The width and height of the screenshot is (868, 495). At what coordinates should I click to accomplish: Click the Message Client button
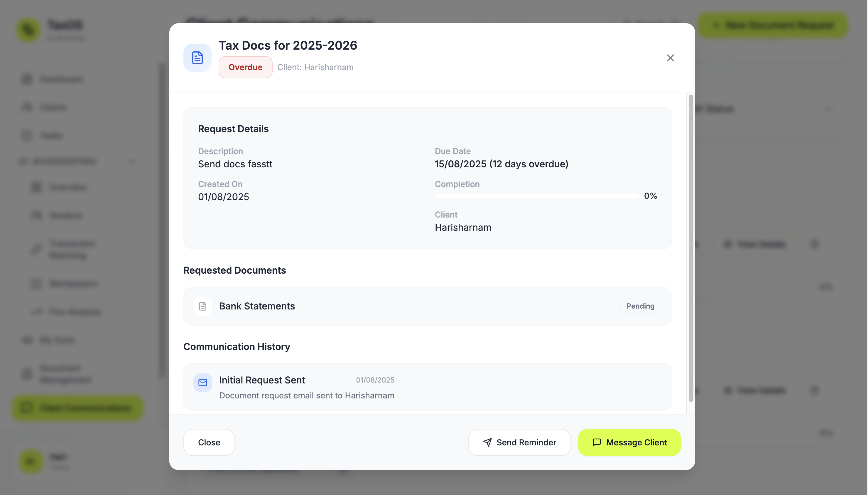629,442
